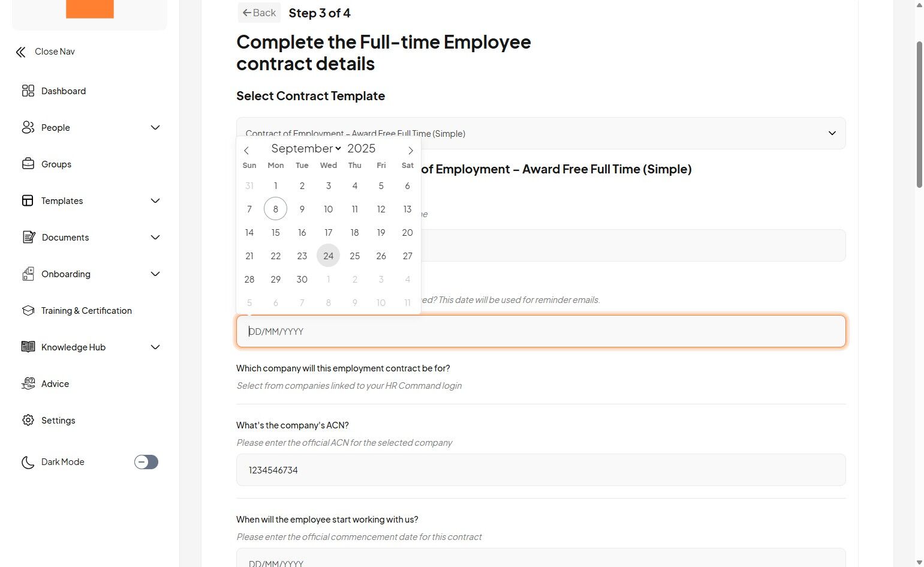
Task: Click the Dashboard icon in sidebar
Action: (x=28, y=91)
